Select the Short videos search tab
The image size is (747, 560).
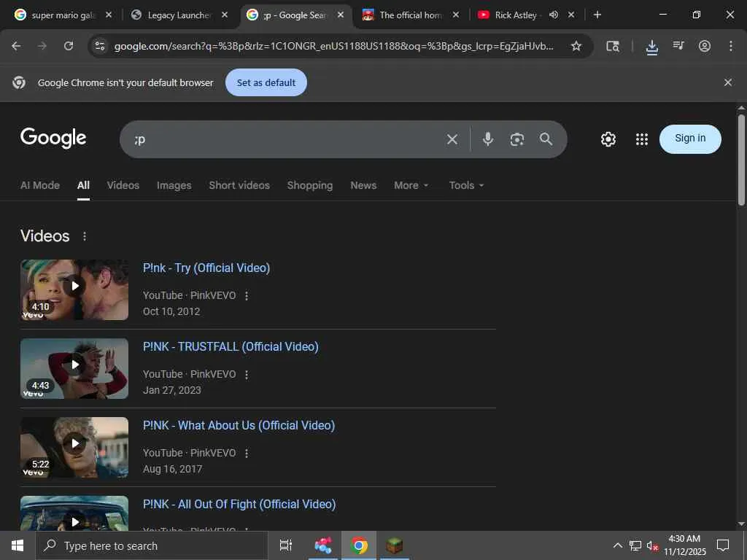coord(239,185)
